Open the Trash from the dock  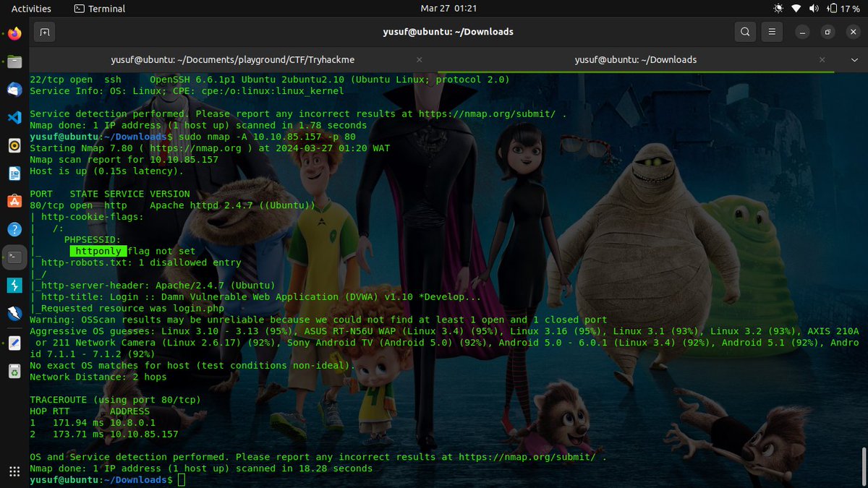click(14, 372)
